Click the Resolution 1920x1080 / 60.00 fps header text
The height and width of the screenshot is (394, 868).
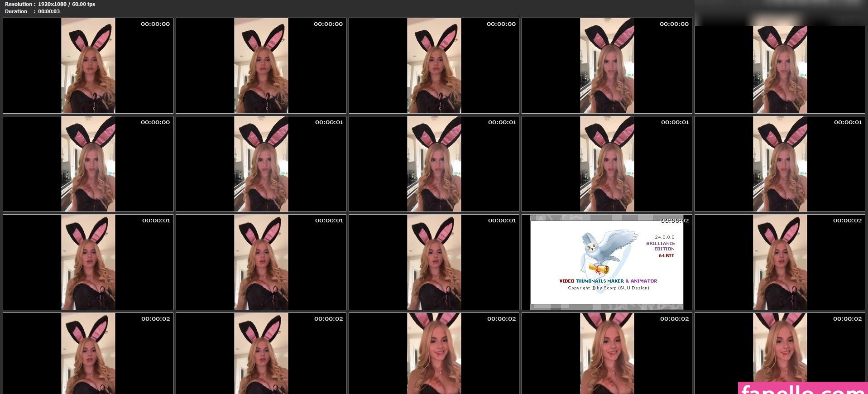tap(50, 4)
